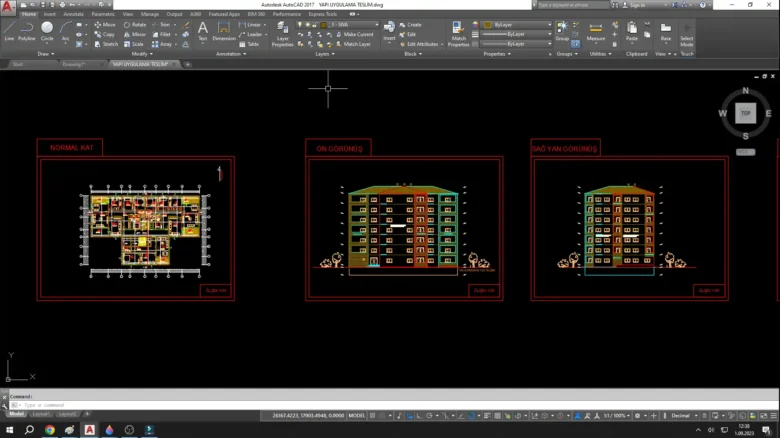Open the ByLayer lineweight dropdown

(517, 34)
